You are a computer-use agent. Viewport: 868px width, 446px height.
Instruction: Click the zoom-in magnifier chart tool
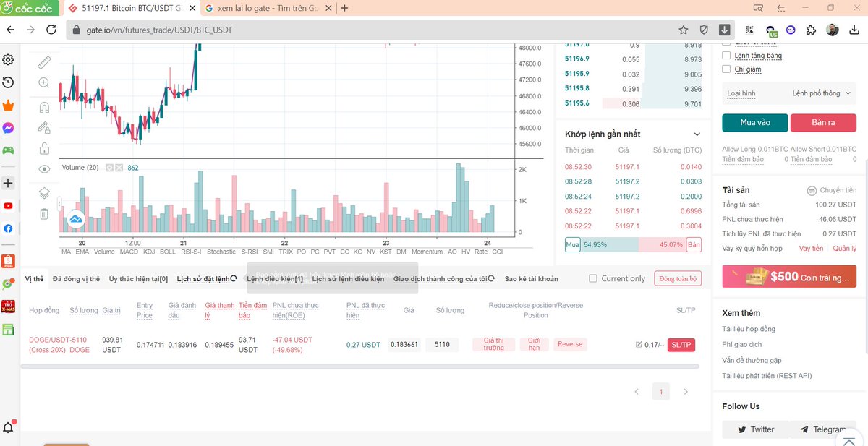click(x=44, y=83)
